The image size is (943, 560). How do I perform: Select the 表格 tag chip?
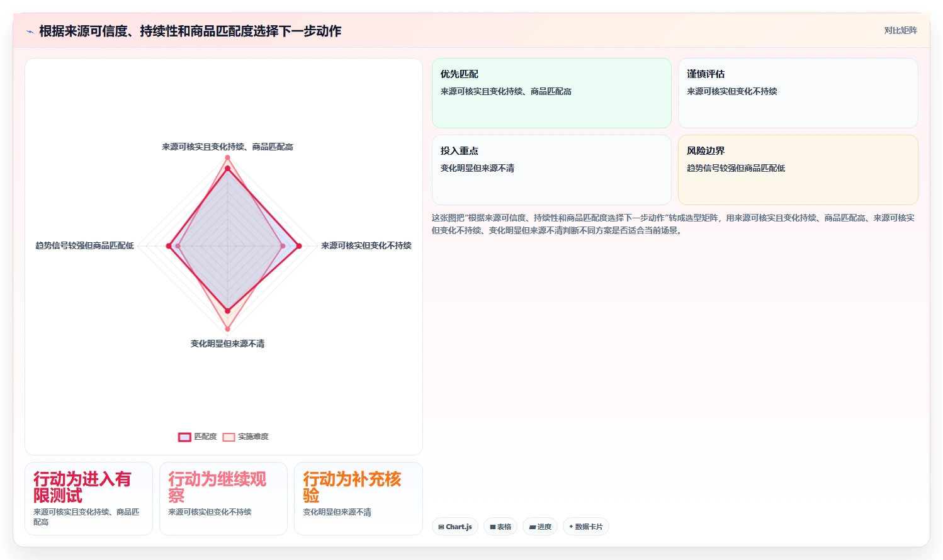click(500, 527)
